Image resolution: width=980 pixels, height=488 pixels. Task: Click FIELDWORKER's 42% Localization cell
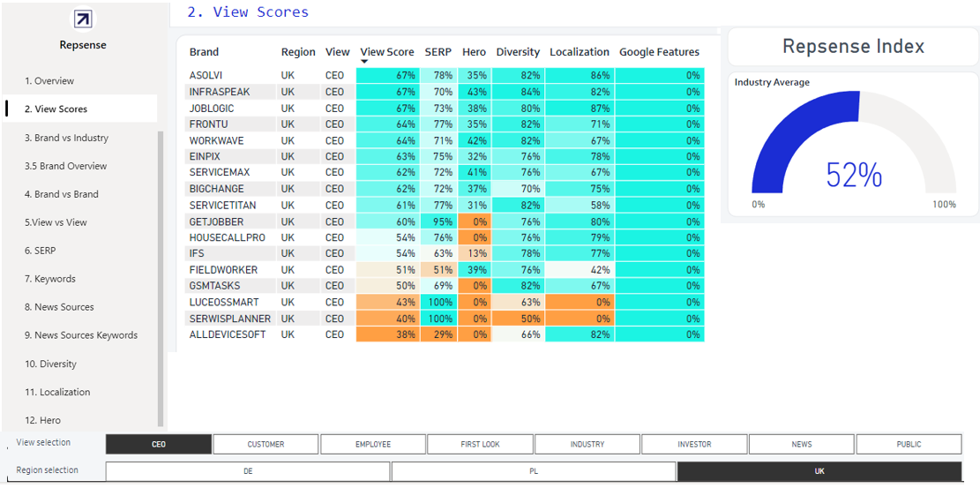[x=580, y=270]
